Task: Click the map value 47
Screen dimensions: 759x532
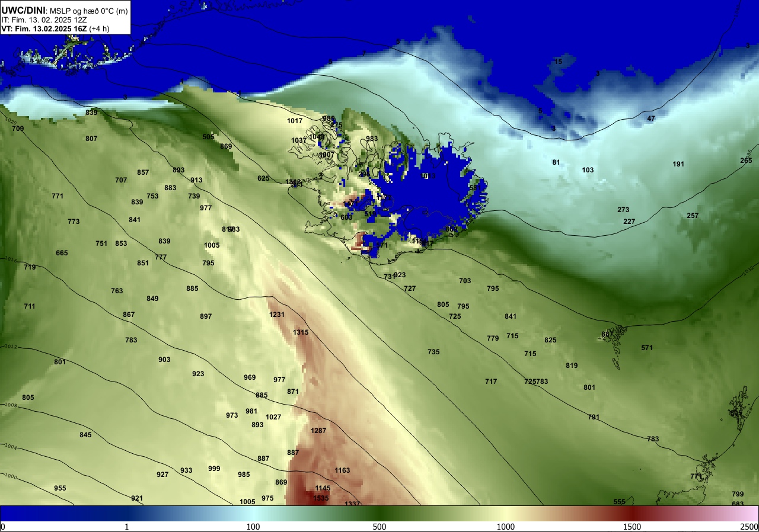Action: pyautogui.click(x=651, y=118)
